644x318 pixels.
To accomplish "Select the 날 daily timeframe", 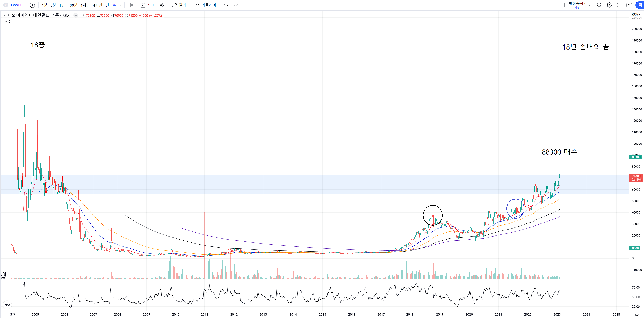I will pos(107,5).
